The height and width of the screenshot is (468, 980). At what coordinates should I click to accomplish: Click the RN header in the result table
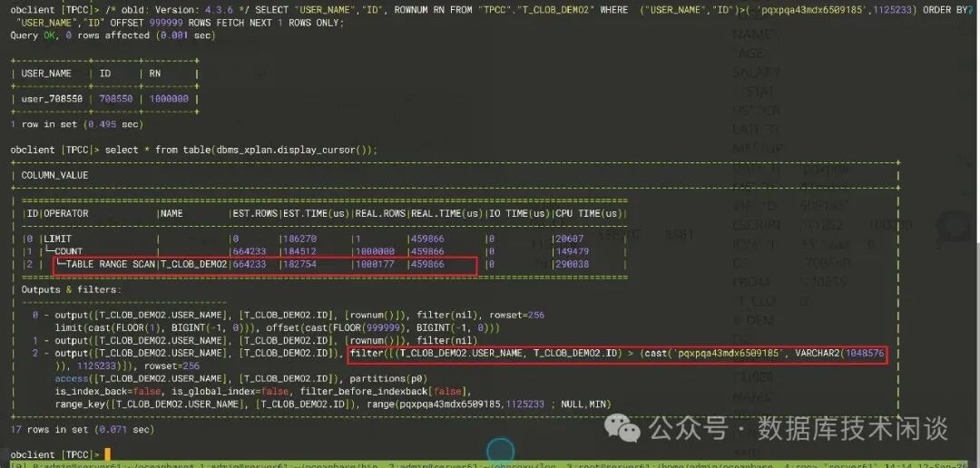coord(154,73)
